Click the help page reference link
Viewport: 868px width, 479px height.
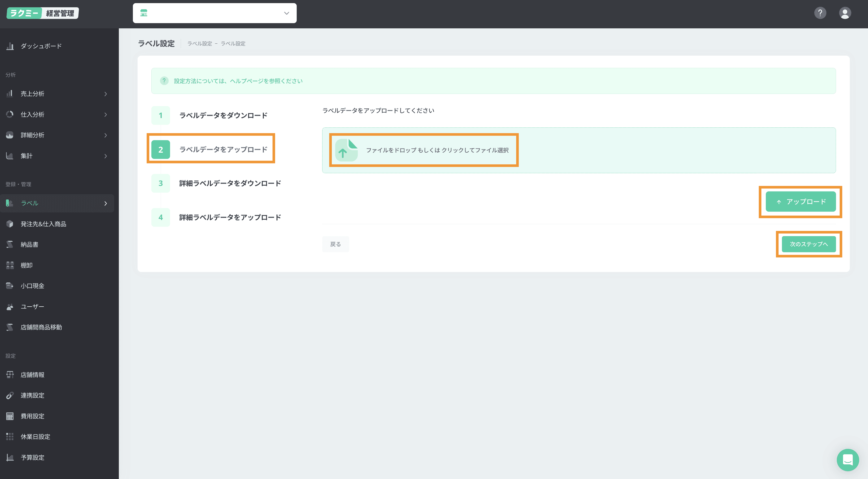(238, 81)
